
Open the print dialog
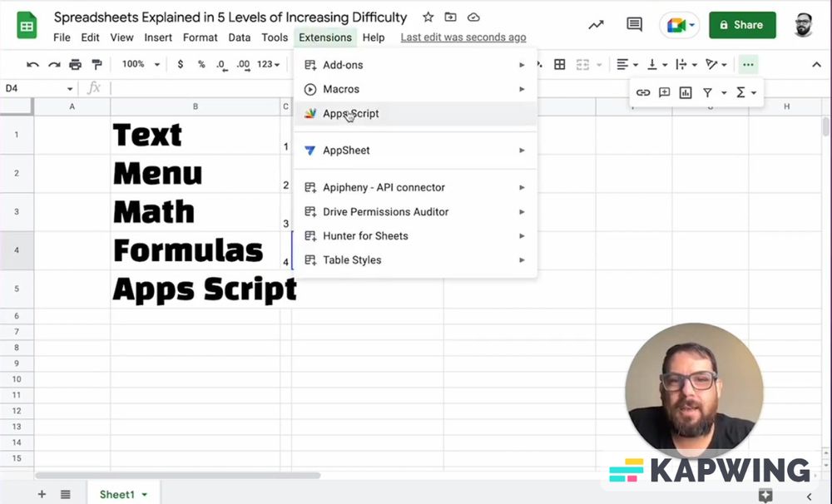tap(75, 64)
